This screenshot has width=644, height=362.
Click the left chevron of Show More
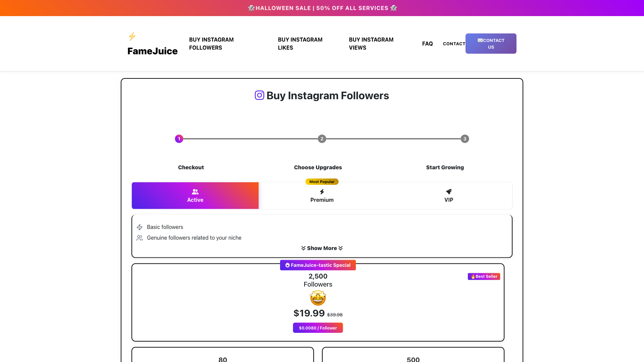[303, 248]
